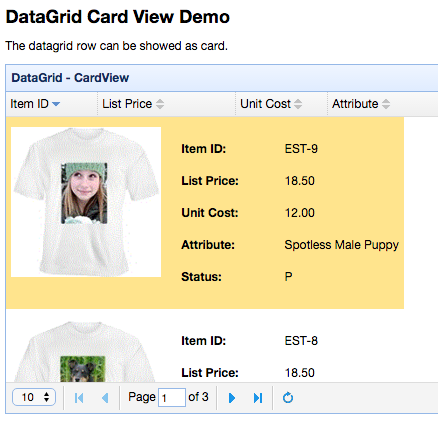Go to the next page
Image resolution: width=438 pixels, height=422 pixels.
click(x=232, y=398)
